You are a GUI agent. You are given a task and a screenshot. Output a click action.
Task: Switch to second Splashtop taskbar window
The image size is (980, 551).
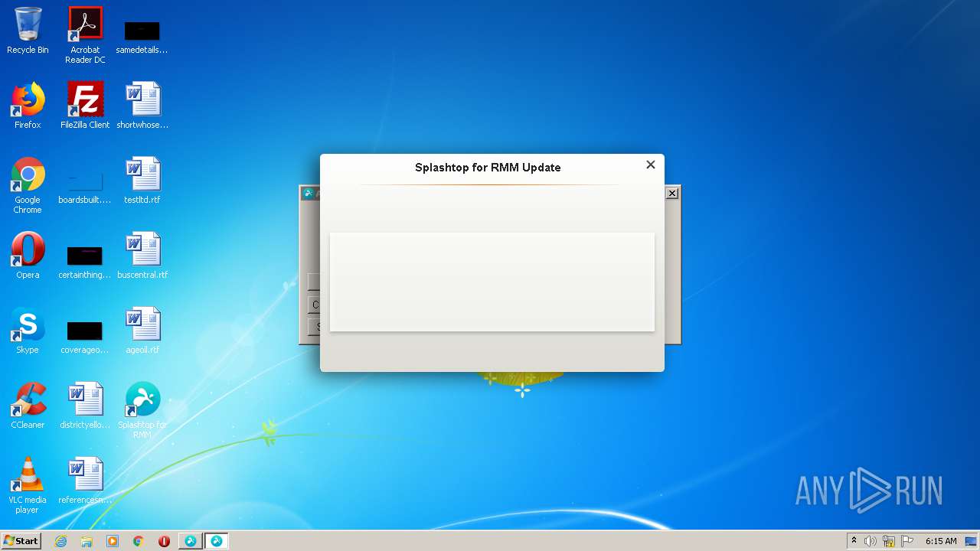(x=217, y=541)
